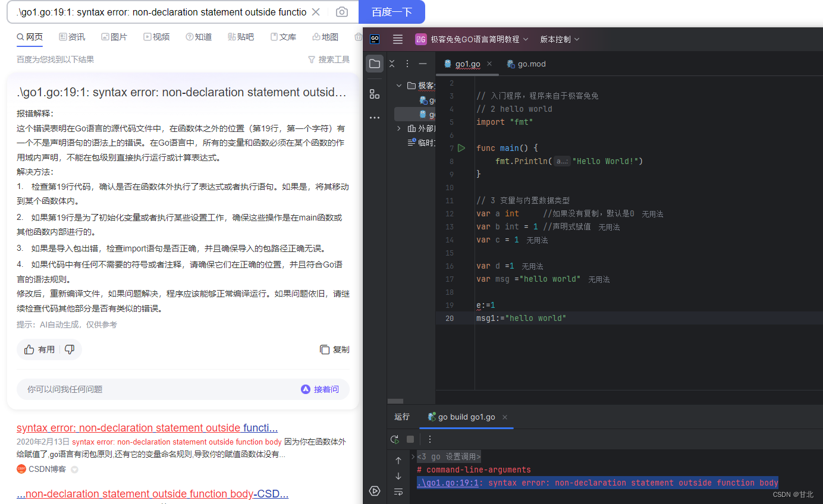Open Baidu 资讯 tab

[x=72, y=37]
